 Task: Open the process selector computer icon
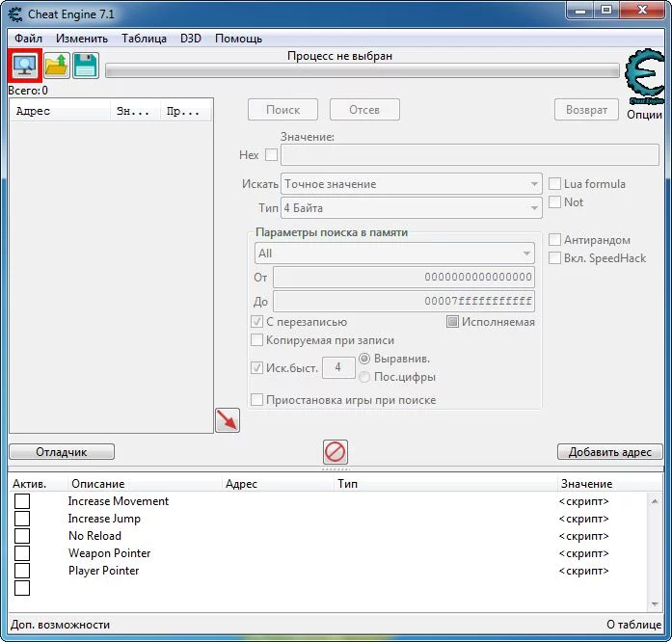[25, 66]
